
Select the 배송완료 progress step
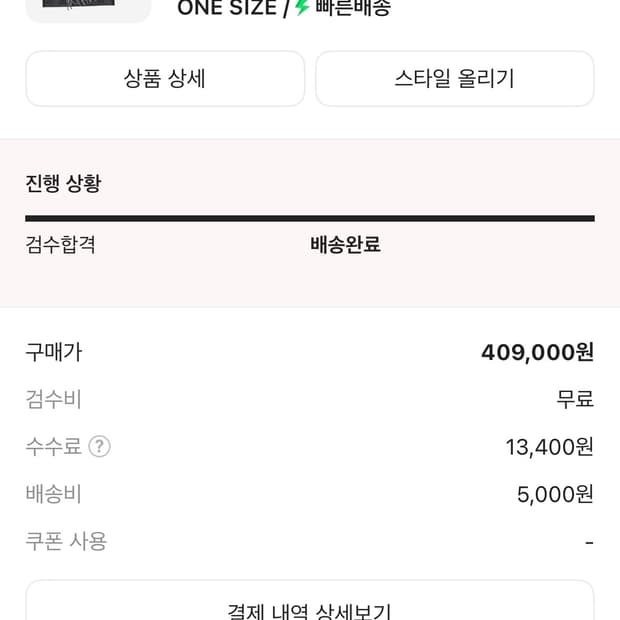[x=345, y=244]
